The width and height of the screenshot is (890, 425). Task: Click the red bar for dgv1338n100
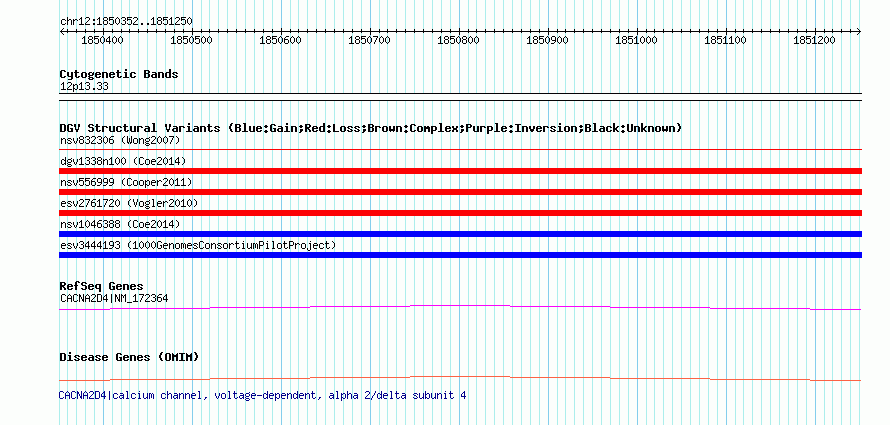(460, 171)
